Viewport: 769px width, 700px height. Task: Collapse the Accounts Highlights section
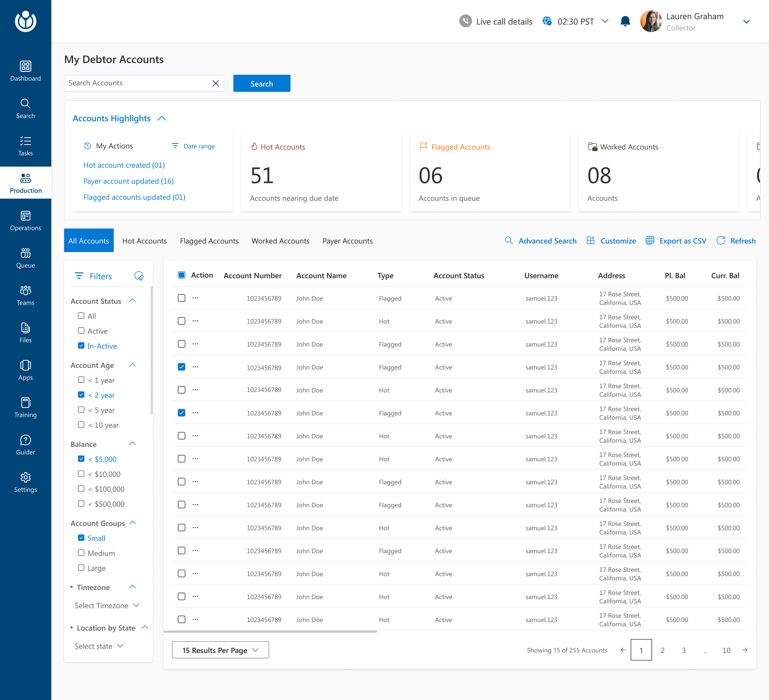162,118
